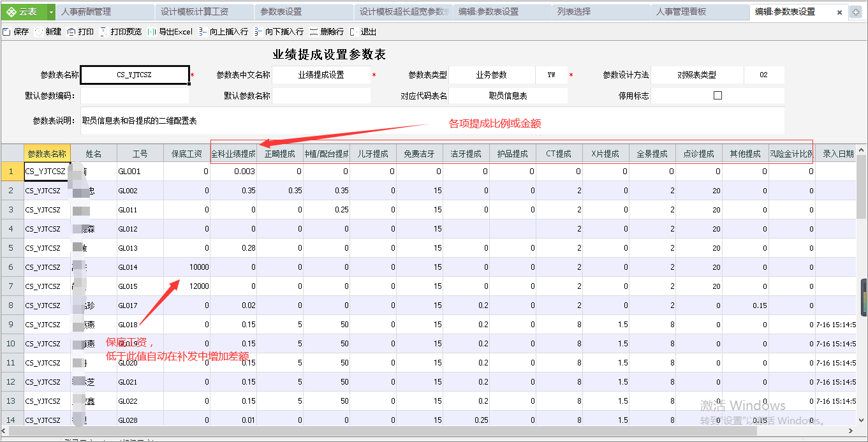This screenshot has height=442, width=868.
Task: Open the 设计模板超长超宽参数 tab
Action: [x=403, y=11]
